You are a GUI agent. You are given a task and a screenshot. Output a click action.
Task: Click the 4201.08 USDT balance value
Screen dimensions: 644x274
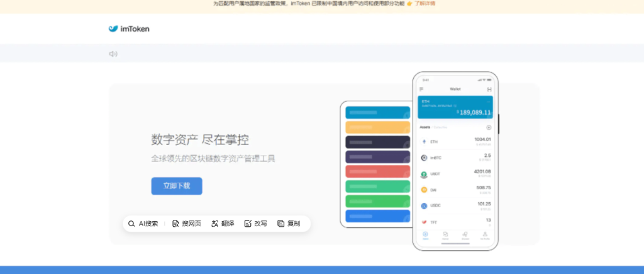[482, 171]
